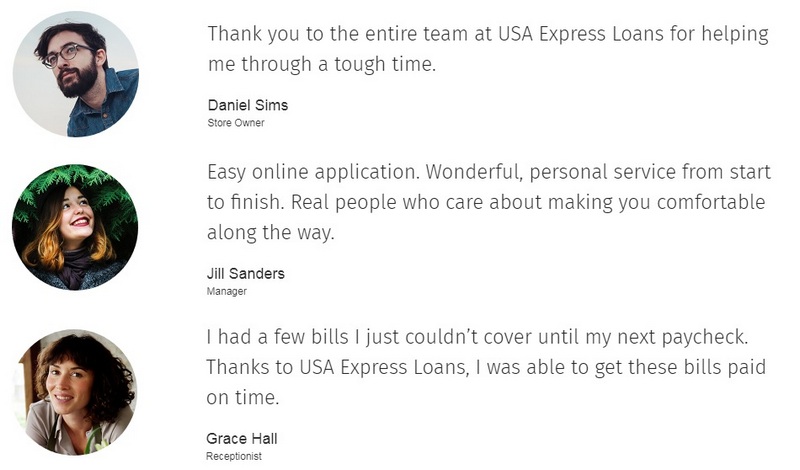800x470 pixels.
Task: Click the name Jill Sanders
Action: (245, 274)
